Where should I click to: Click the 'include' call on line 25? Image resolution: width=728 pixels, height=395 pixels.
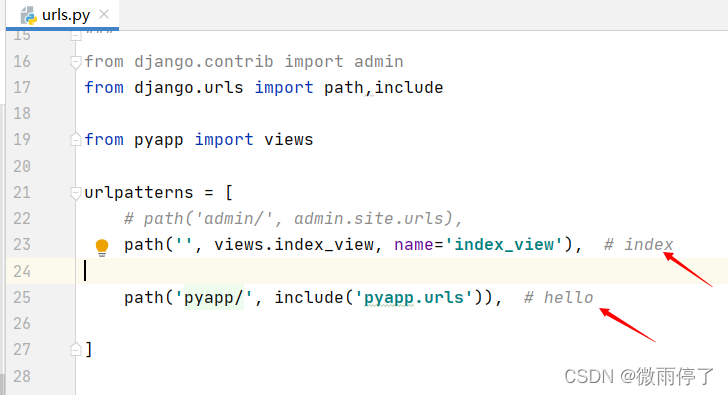pos(309,298)
